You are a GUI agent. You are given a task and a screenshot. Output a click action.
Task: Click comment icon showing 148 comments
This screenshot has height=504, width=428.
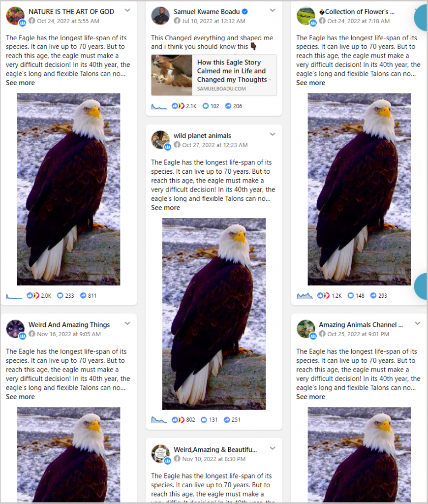(x=351, y=295)
